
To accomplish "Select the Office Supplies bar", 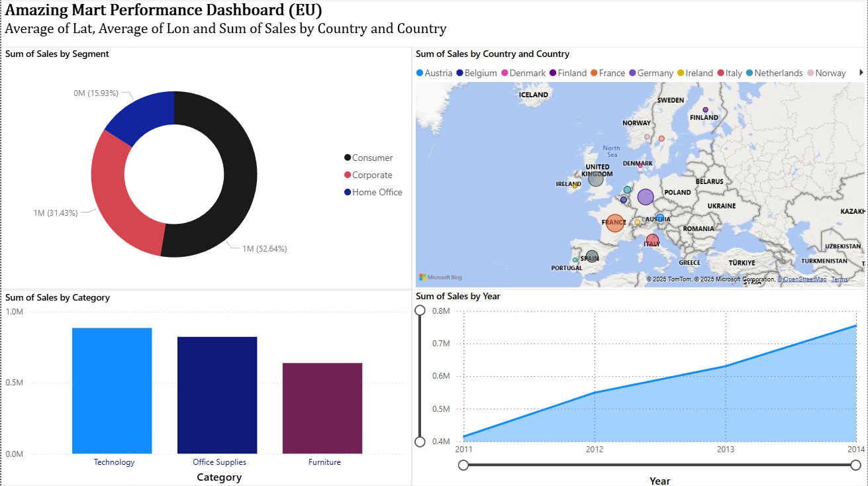I will coord(217,395).
